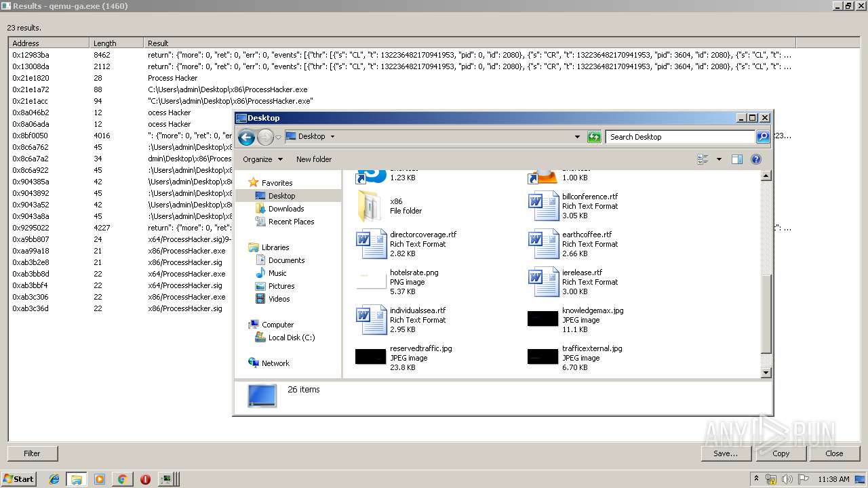The height and width of the screenshot is (488, 868).
Task: Click the Start button
Action: pos(19,479)
